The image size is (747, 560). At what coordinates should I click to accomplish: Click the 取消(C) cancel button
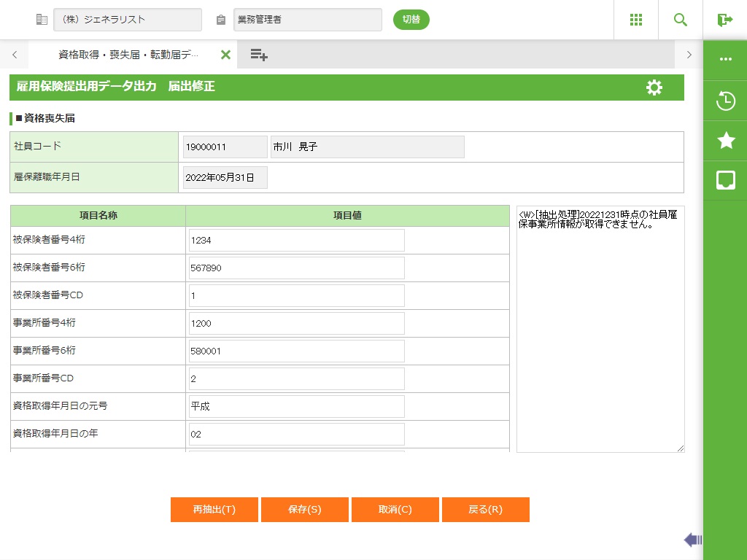(395, 510)
